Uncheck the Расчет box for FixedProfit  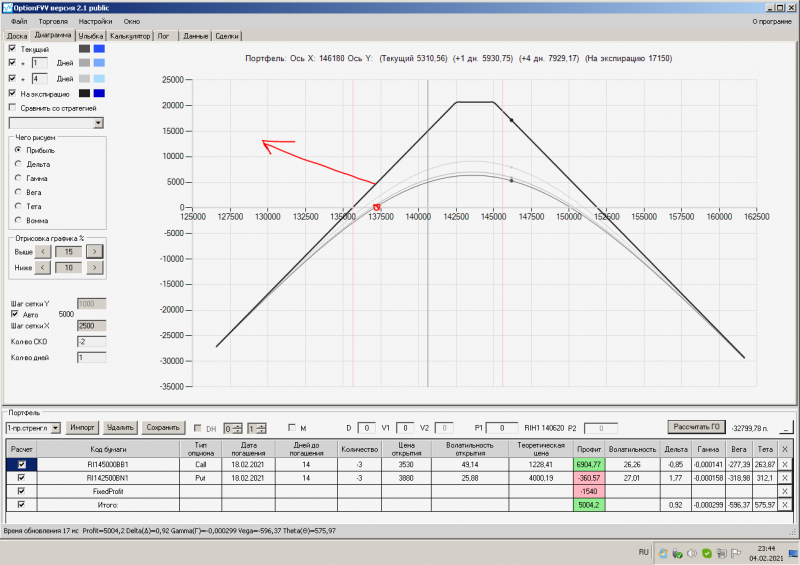click(21, 491)
